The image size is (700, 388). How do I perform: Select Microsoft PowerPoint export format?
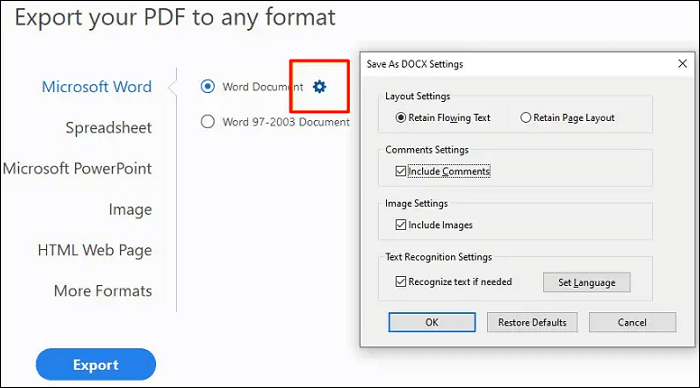pos(77,168)
